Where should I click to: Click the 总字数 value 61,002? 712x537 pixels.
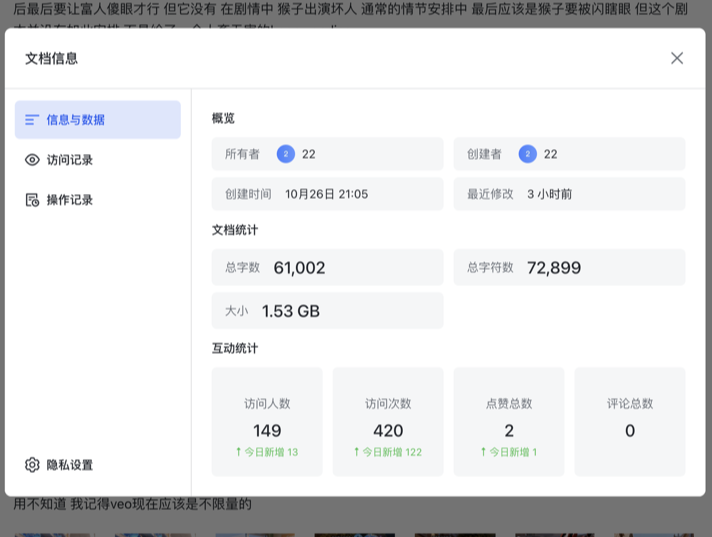point(299,268)
